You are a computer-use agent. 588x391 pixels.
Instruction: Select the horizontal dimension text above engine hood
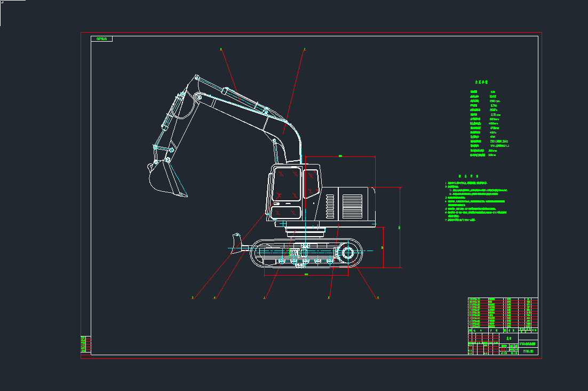[x=340, y=156]
